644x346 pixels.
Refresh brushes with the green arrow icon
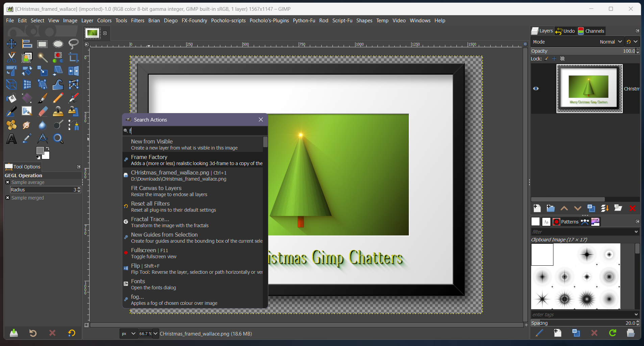click(x=613, y=333)
